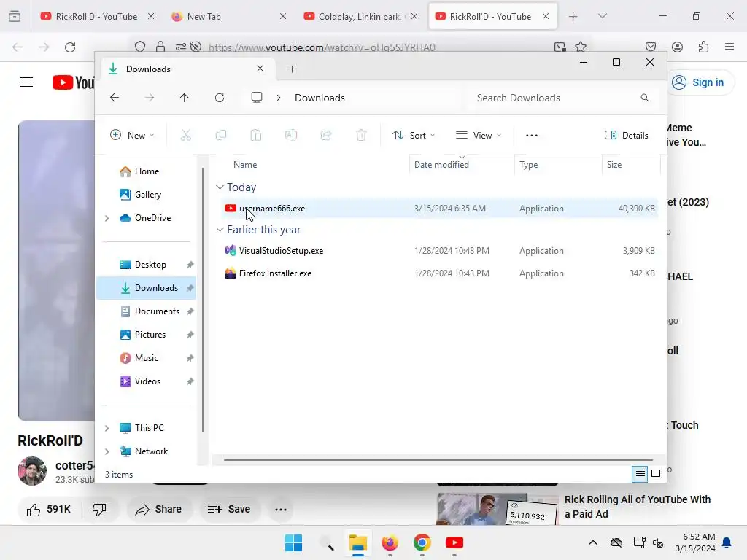Open Chrome from the taskbar
Image resolution: width=747 pixels, height=560 pixels.
tap(422, 542)
